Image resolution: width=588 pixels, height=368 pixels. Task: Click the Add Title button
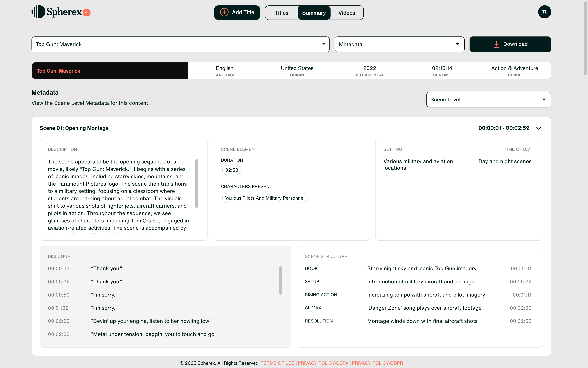coord(237,12)
